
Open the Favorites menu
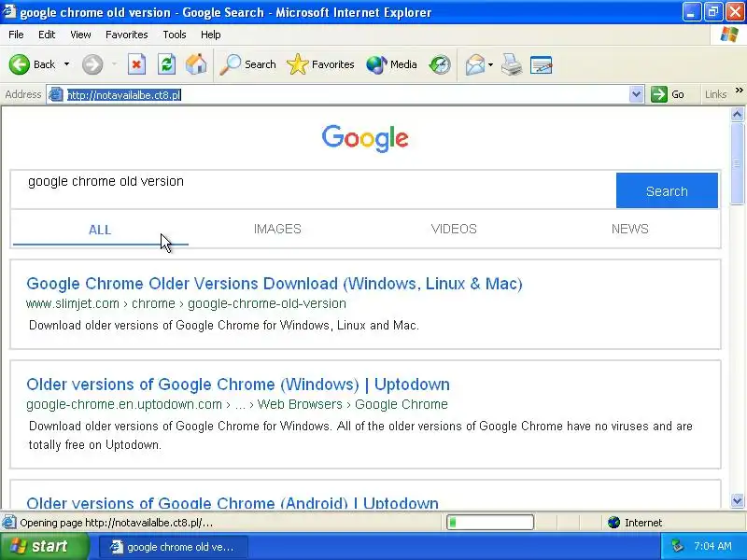[127, 35]
